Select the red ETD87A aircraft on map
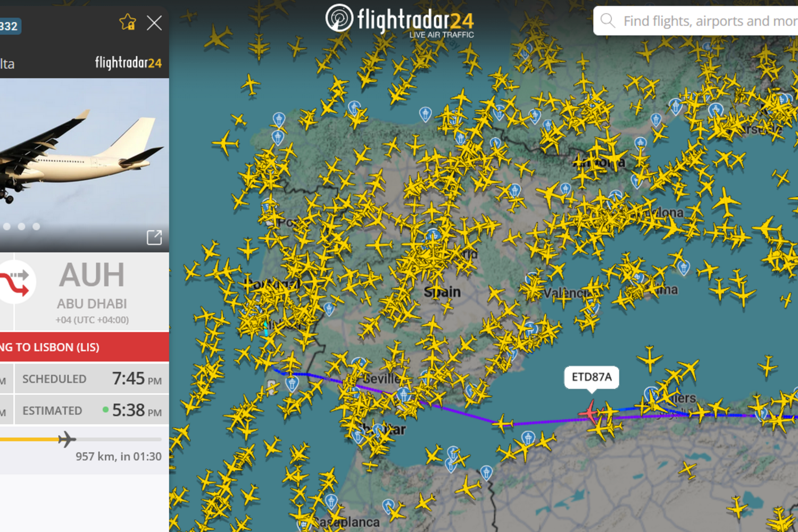 pyautogui.click(x=589, y=411)
